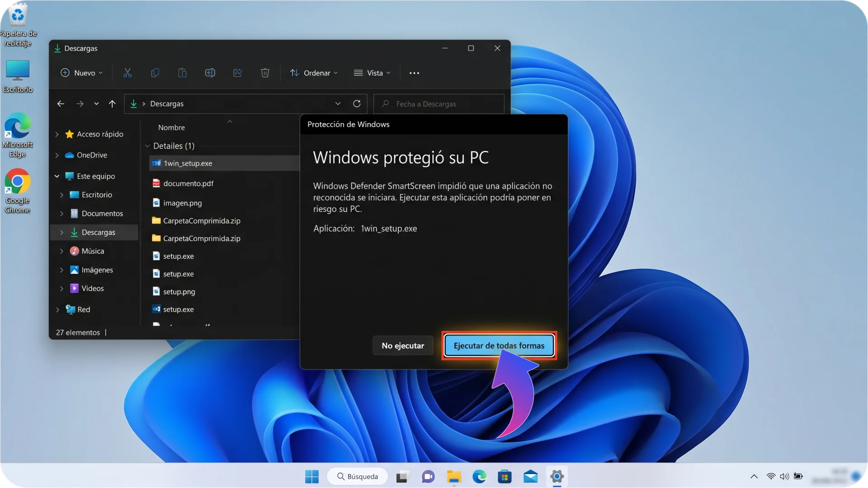This screenshot has width=868, height=488.
Task: Open the three-dots more options menu
Action: [x=414, y=73]
